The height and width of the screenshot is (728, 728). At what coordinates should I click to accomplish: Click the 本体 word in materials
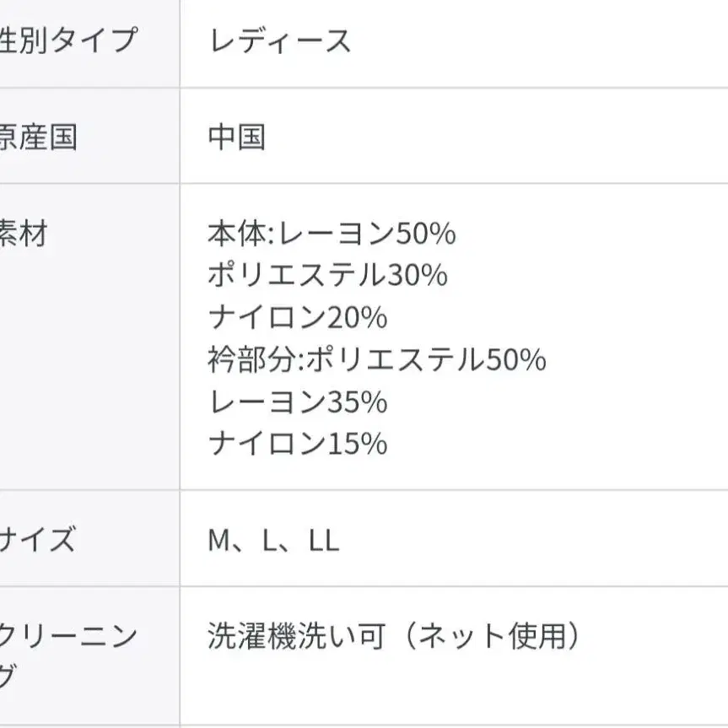(238, 234)
